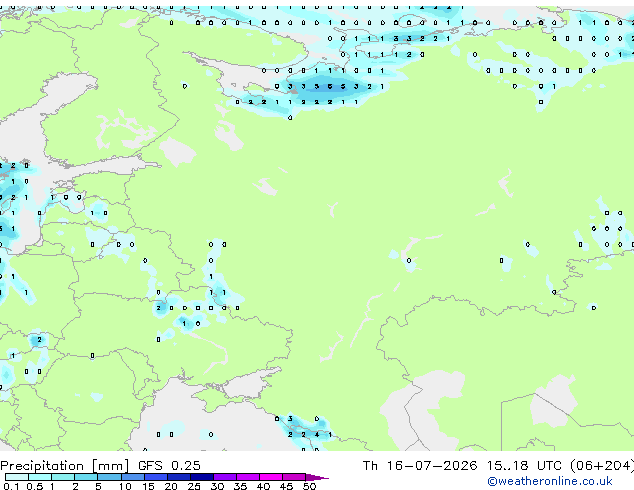Click the over-50 mm legend arrow tip
This screenshot has height=490, width=634.
coord(317,477)
